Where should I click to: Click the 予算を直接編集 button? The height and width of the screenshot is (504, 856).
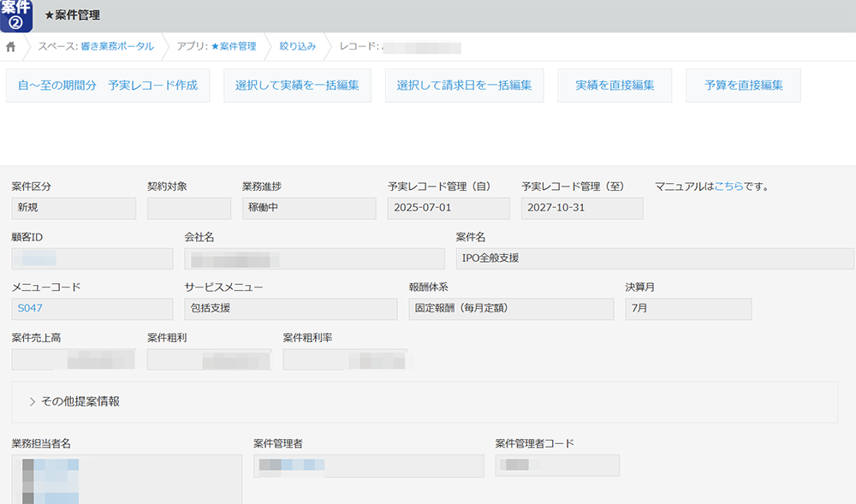[743, 86]
